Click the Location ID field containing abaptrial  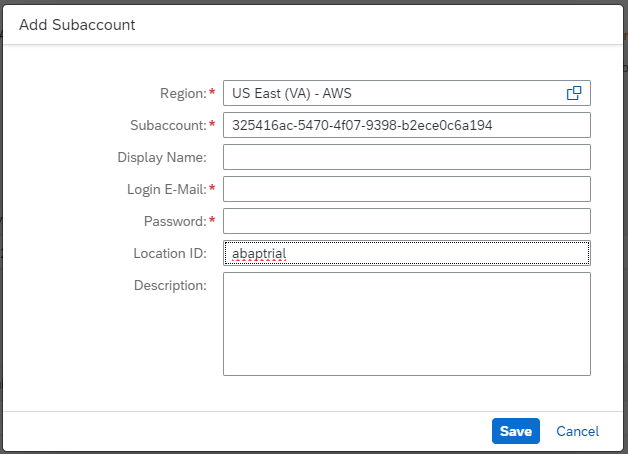point(406,253)
